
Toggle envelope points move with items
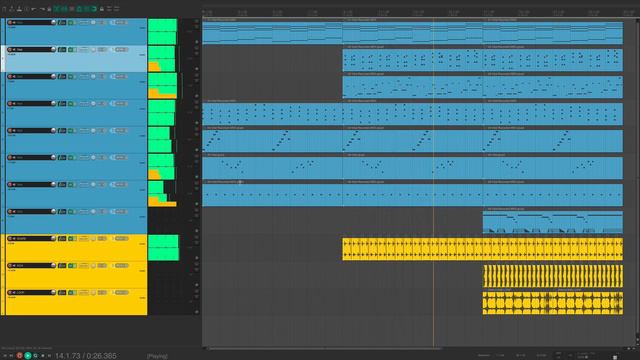79,9
